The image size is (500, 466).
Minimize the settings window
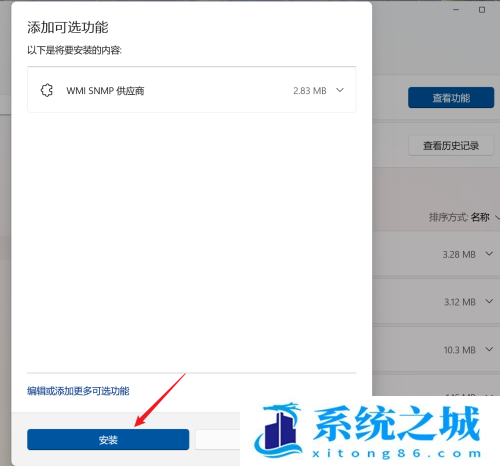[x=456, y=10]
